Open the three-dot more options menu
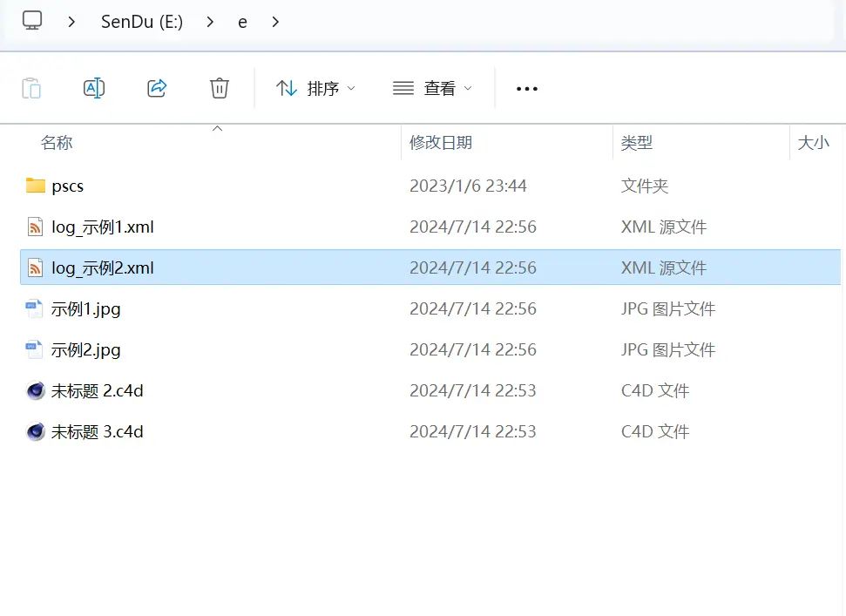This screenshot has width=846, height=616. click(527, 88)
